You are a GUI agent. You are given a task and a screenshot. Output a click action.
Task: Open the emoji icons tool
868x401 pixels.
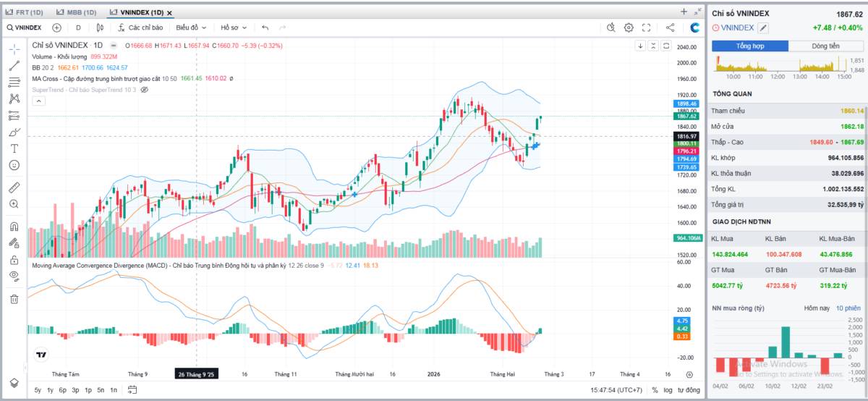(x=14, y=165)
